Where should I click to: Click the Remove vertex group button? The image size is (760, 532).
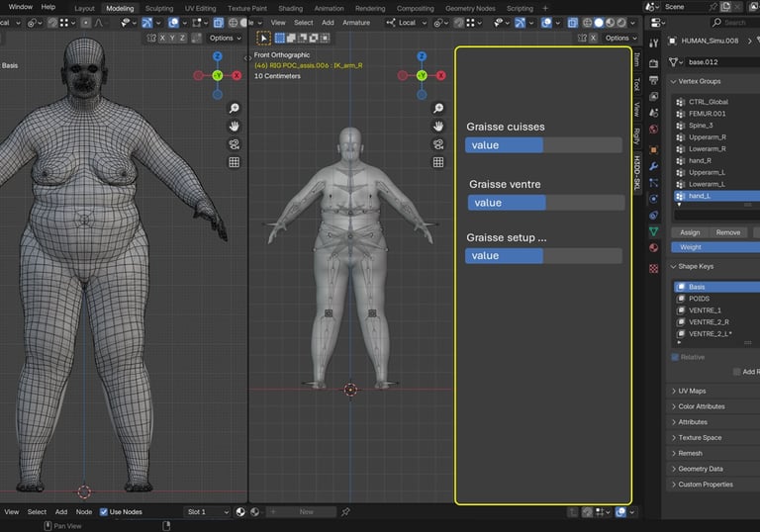click(727, 232)
